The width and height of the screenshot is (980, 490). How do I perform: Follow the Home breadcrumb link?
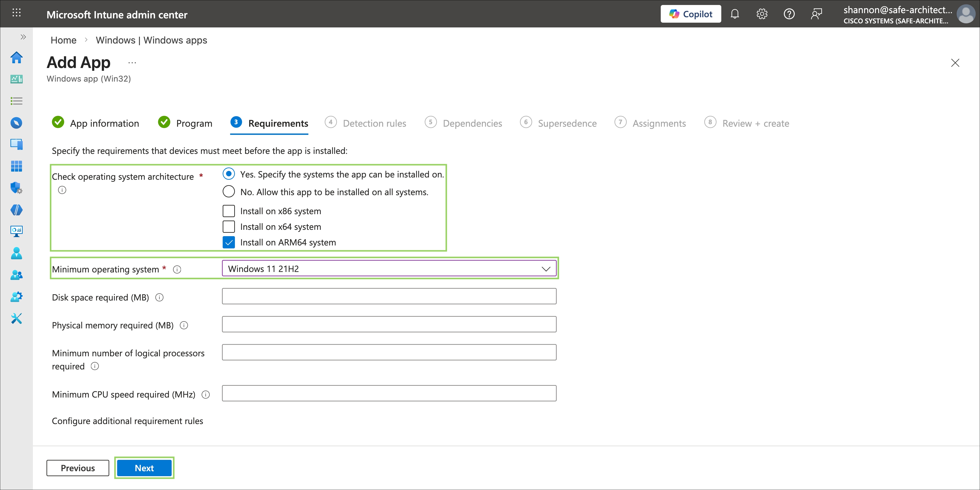[x=63, y=40]
